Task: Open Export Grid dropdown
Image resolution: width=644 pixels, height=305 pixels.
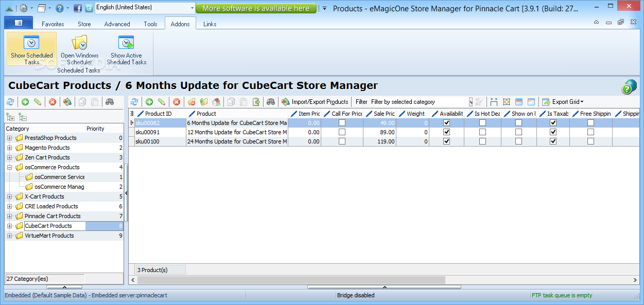Action: click(563, 102)
